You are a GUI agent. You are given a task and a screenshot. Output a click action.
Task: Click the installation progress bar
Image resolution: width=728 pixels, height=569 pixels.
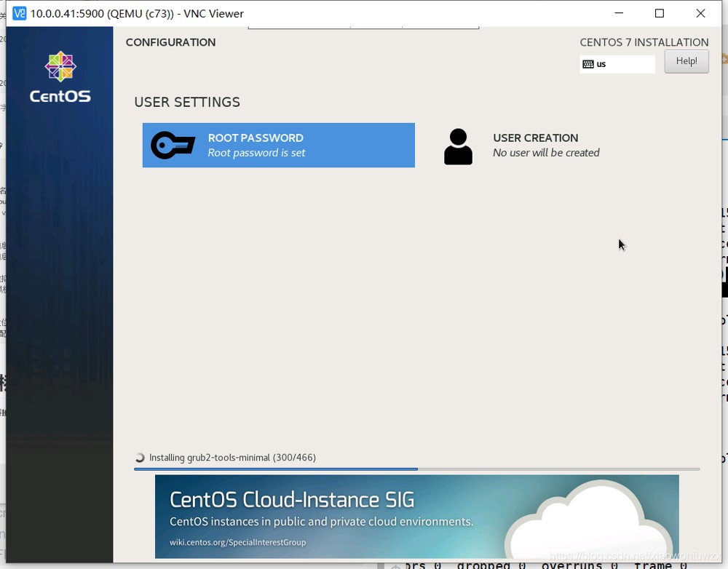pos(416,469)
